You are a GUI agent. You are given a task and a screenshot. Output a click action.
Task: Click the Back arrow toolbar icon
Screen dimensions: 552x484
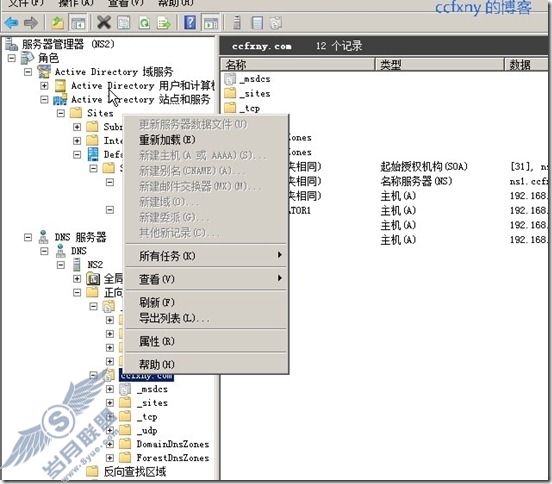[x=11, y=23]
